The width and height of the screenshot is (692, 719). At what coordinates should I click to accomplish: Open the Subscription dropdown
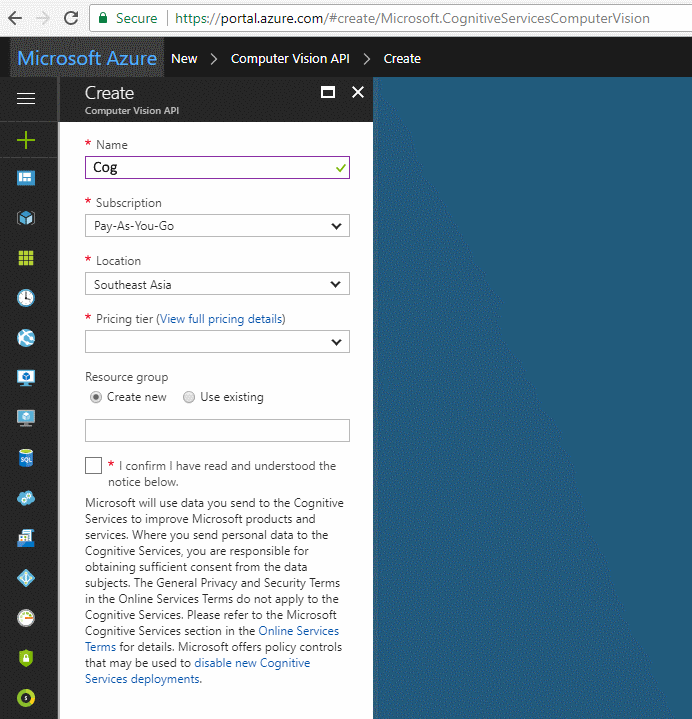(x=217, y=226)
